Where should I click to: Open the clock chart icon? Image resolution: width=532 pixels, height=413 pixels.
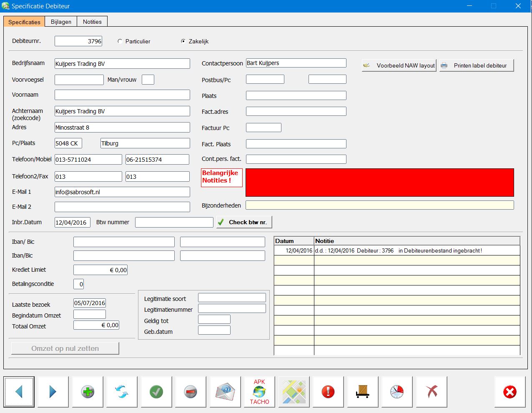click(x=397, y=392)
